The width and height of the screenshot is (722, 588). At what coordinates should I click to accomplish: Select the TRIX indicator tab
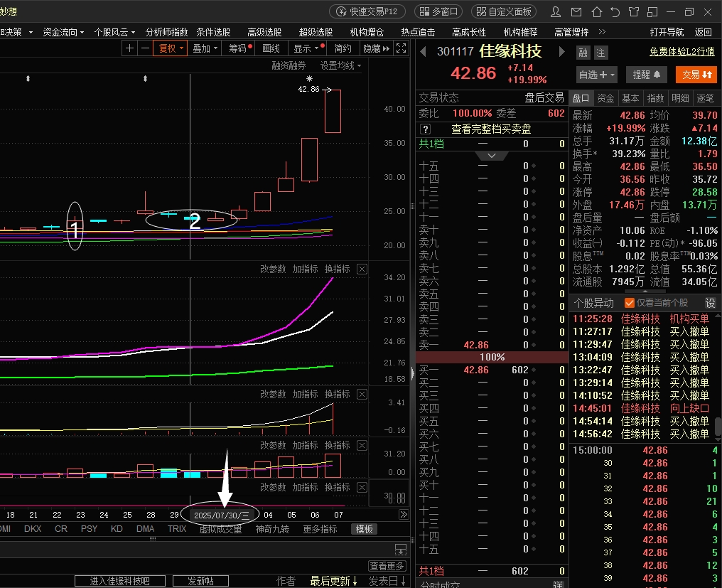(x=177, y=528)
